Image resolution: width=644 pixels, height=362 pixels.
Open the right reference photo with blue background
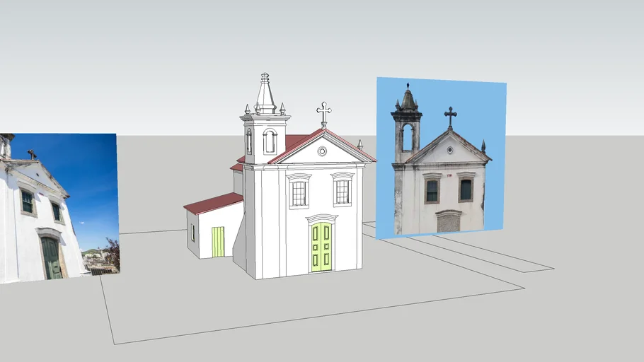pyautogui.click(x=440, y=157)
